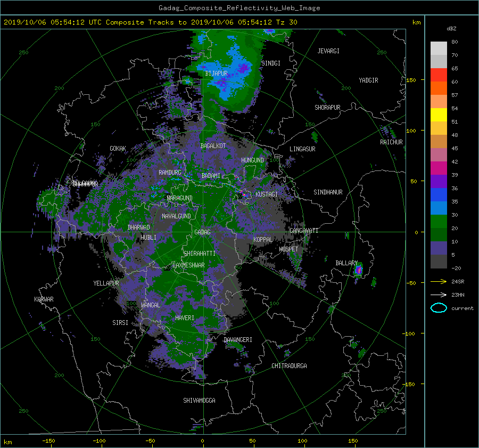This screenshot has width=479, height=448.
Task: Click the LINGASUR city label
Action: 302,149
